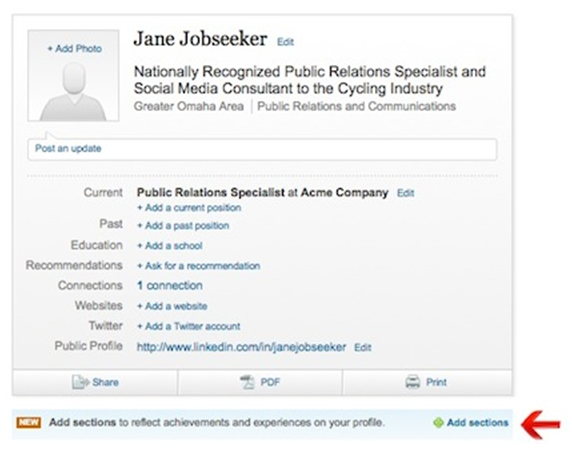Ask for a recommendation
The image size is (572, 449).
198,266
